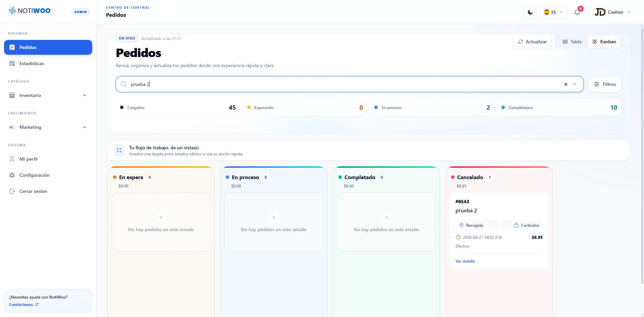The height and width of the screenshot is (317, 644).
Task: Clear search with the bold blue X
Action: tap(566, 84)
